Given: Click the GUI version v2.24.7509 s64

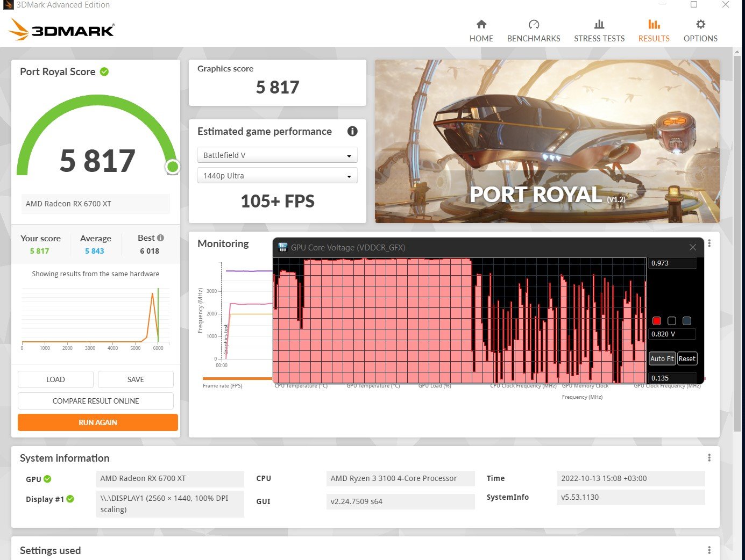Looking at the screenshot, I should pyautogui.click(x=401, y=501).
